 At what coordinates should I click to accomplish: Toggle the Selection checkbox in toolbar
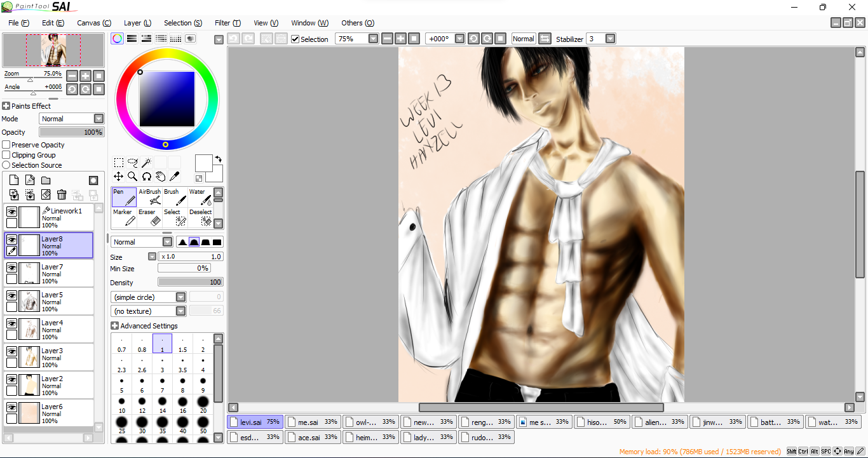(x=295, y=39)
